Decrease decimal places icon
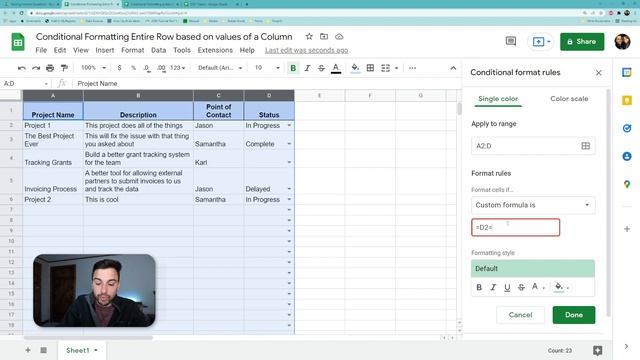This screenshot has height=360, width=640. pyautogui.click(x=147, y=68)
